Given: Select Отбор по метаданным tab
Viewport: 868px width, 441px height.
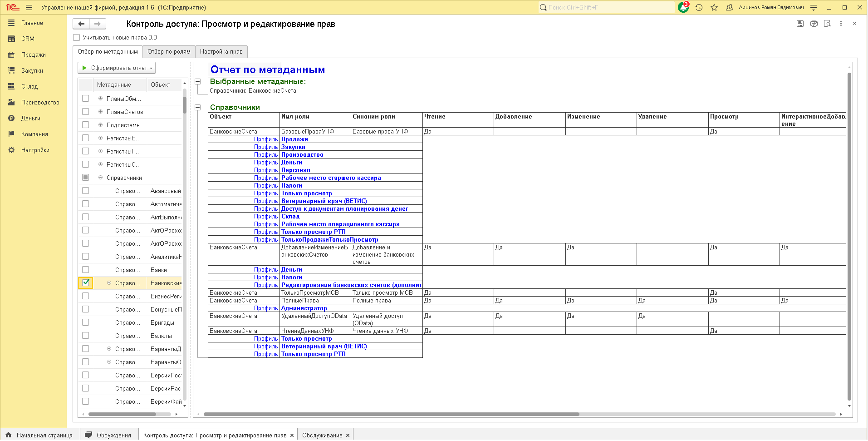Looking at the screenshot, I should click(x=108, y=52).
